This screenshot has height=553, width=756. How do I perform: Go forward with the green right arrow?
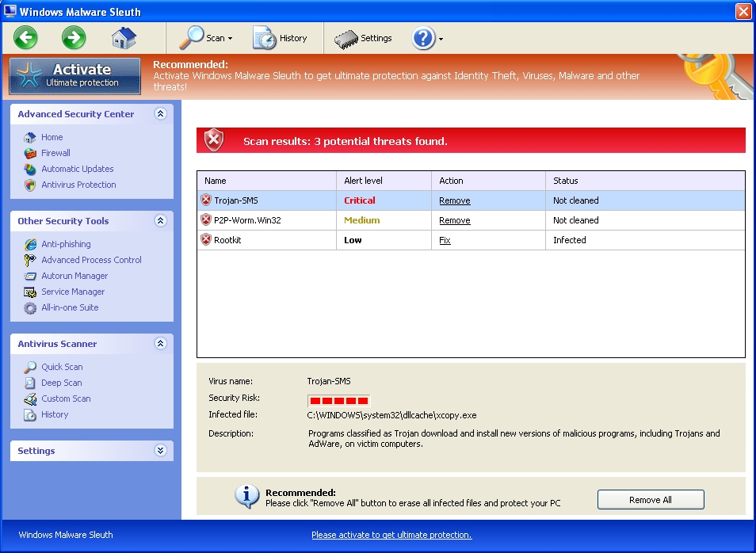click(x=74, y=37)
